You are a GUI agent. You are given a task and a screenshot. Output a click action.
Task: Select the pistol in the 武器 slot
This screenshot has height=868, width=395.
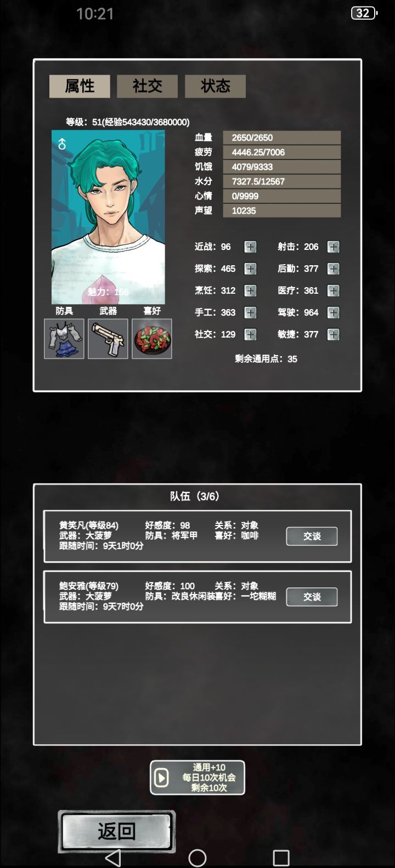(x=108, y=339)
